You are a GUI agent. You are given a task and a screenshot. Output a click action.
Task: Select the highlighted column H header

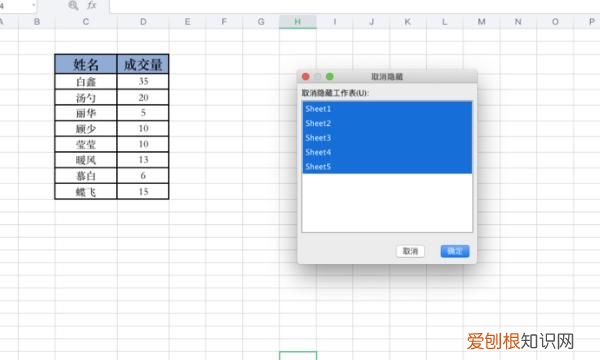tap(298, 22)
